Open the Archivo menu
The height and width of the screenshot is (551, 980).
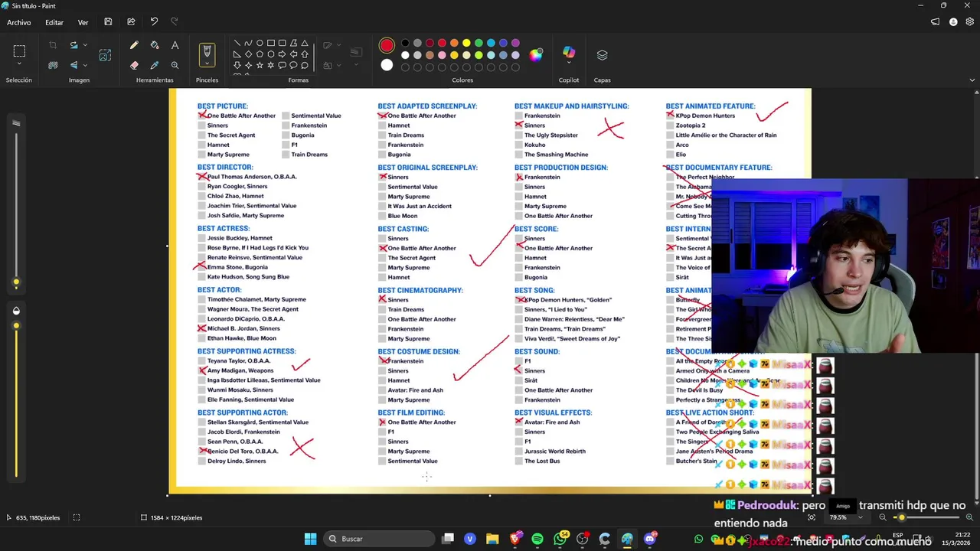pos(19,22)
